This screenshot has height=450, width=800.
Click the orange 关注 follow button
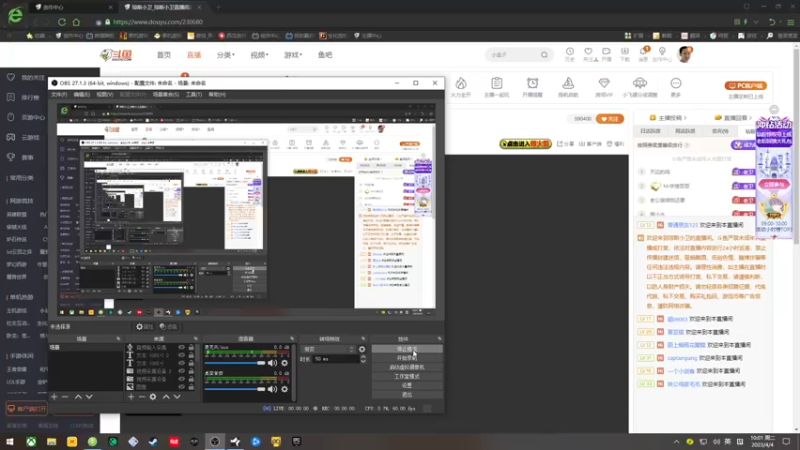(610, 119)
